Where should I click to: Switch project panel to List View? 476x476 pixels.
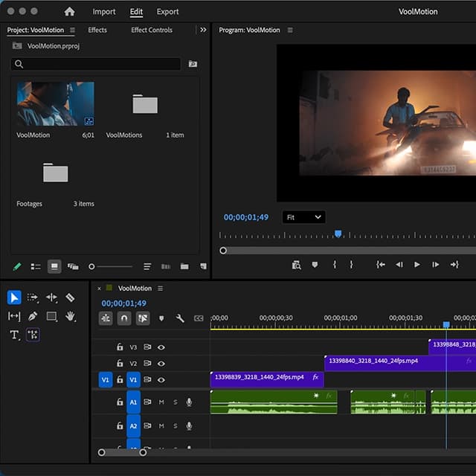click(36, 266)
